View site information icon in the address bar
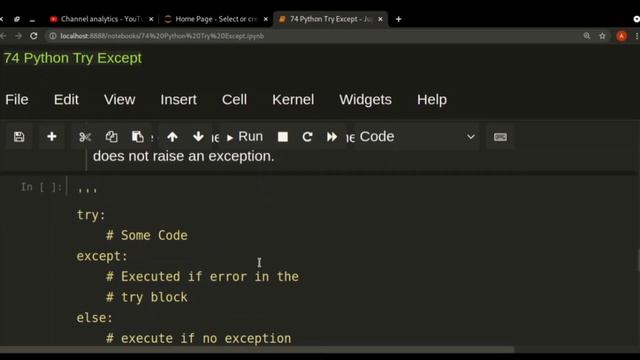 tap(53, 36)
